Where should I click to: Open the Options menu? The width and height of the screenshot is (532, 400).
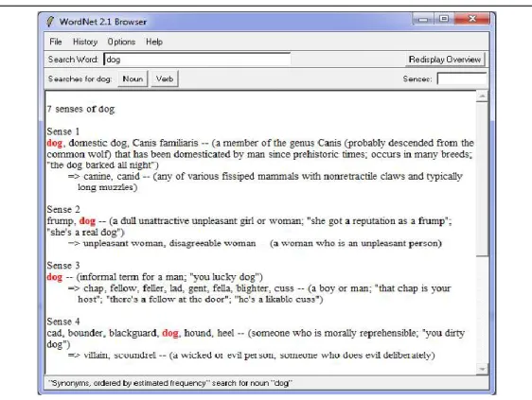pyautogui.click(x=121, y=42)
